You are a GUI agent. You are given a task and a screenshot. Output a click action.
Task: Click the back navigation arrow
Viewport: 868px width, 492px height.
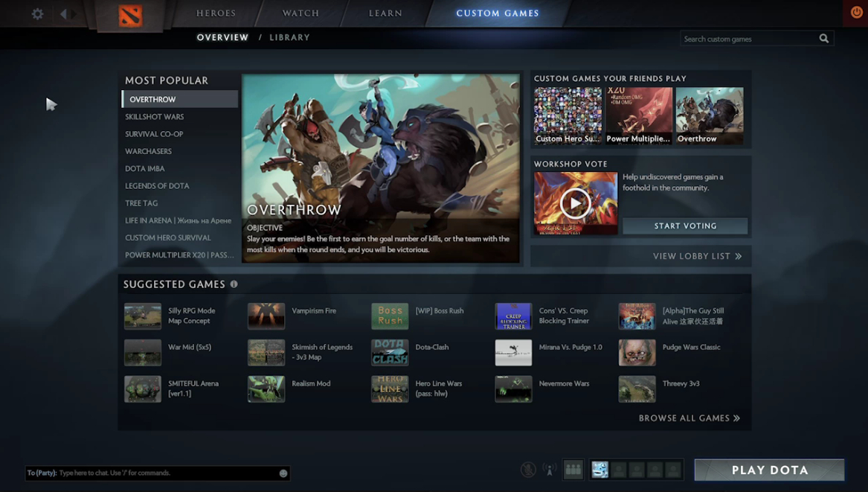63,14
